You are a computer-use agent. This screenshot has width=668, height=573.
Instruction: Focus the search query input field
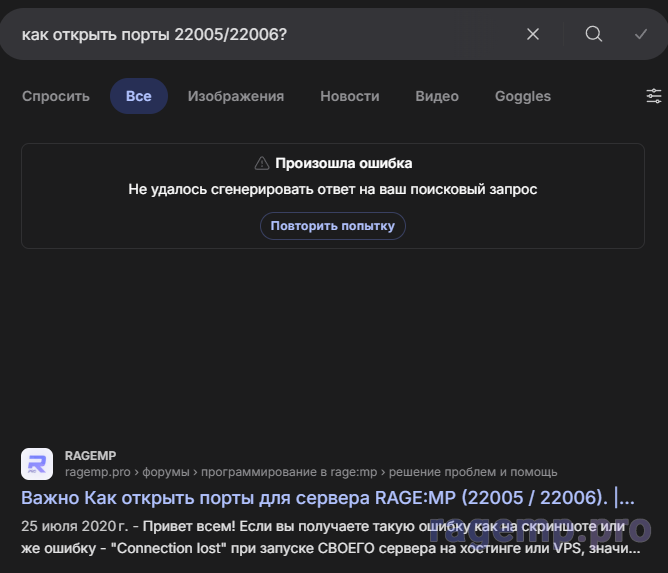260,34
